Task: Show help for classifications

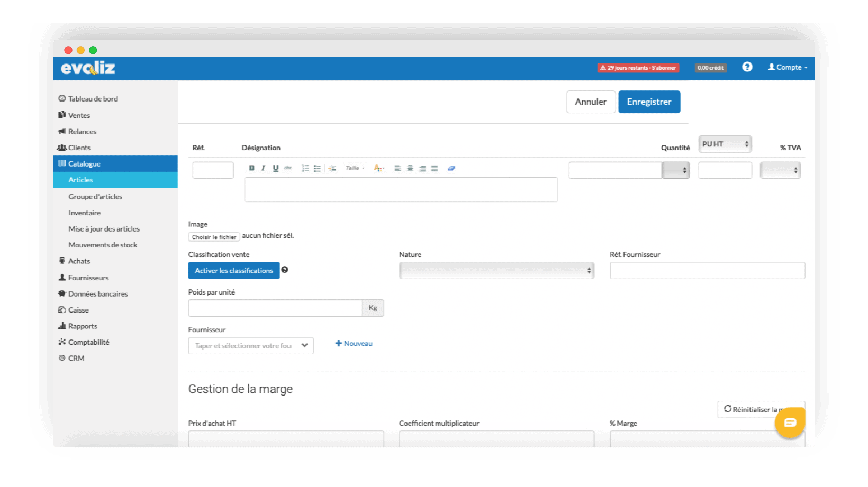Action: coord(285,270)
